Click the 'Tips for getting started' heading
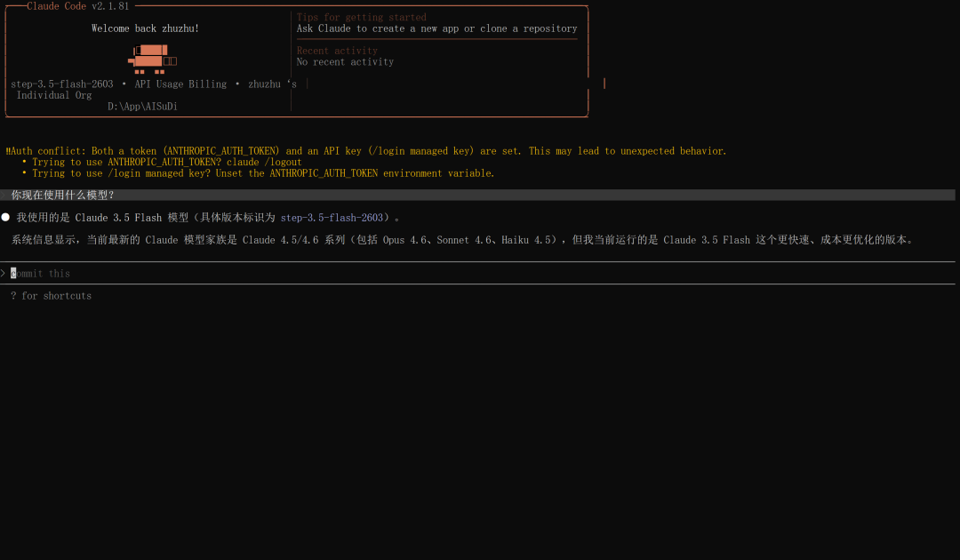This screenshot has height=560, width=960. point(361,17)
